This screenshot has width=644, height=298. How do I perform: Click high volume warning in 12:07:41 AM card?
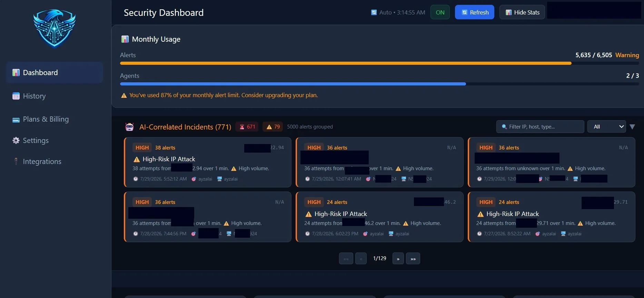(x=398, y=169)
